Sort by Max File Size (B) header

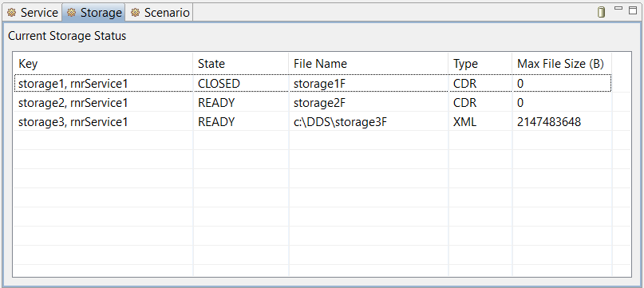(562, 64)
